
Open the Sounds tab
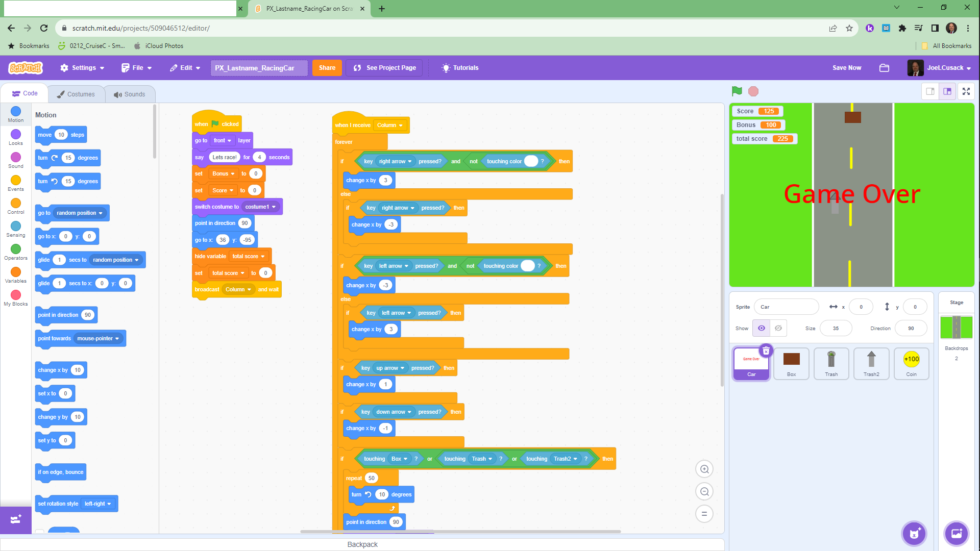(x=130, y=94)
